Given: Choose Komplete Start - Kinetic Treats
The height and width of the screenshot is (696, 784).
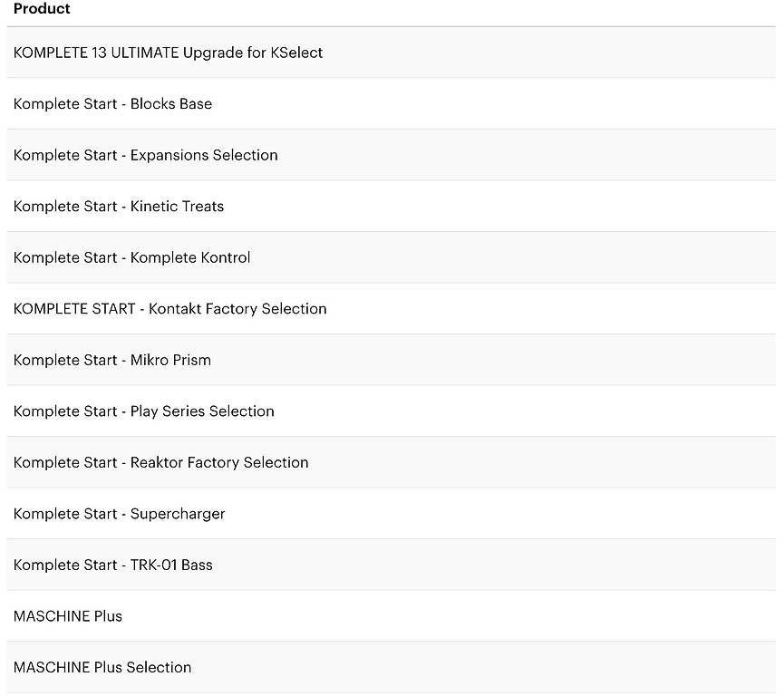Looking at the screenshot, I should click(392, 207).
